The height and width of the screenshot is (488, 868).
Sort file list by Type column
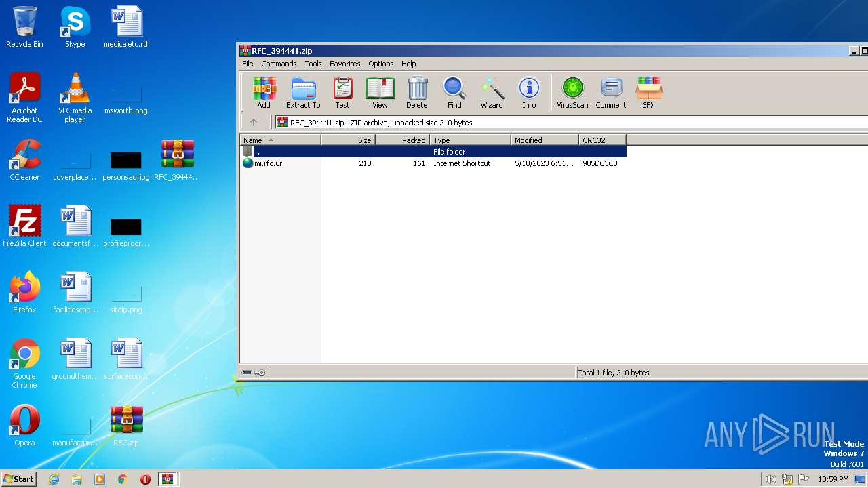[x=470, y=140]
